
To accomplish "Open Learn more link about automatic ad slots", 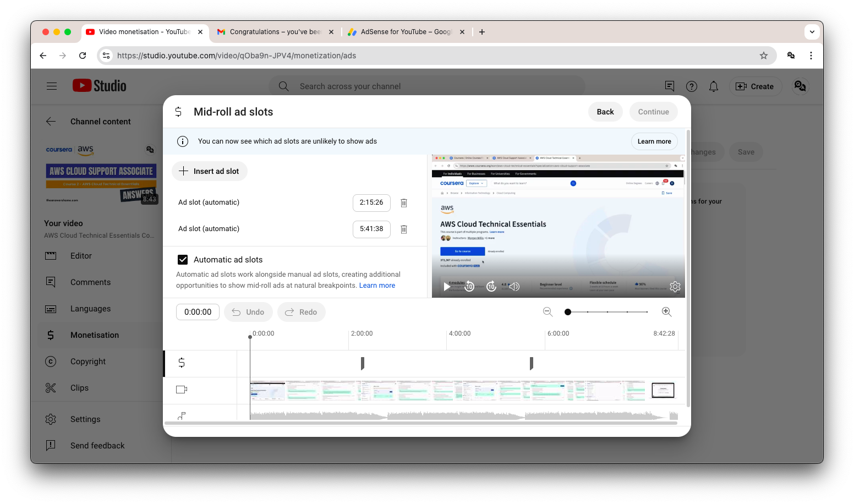I will point(377,286).
